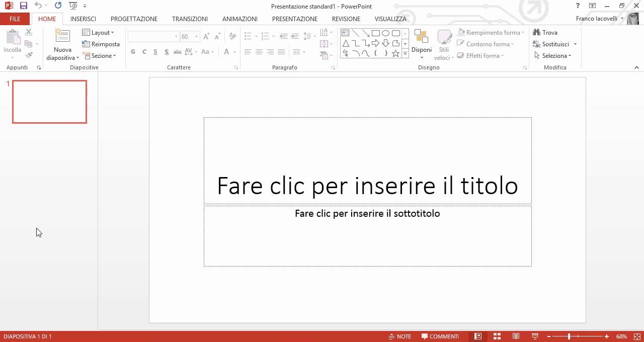Toggle underline (S) formatting
The image size is (644, 342).
pyautogui.click(x=155, y=52)
